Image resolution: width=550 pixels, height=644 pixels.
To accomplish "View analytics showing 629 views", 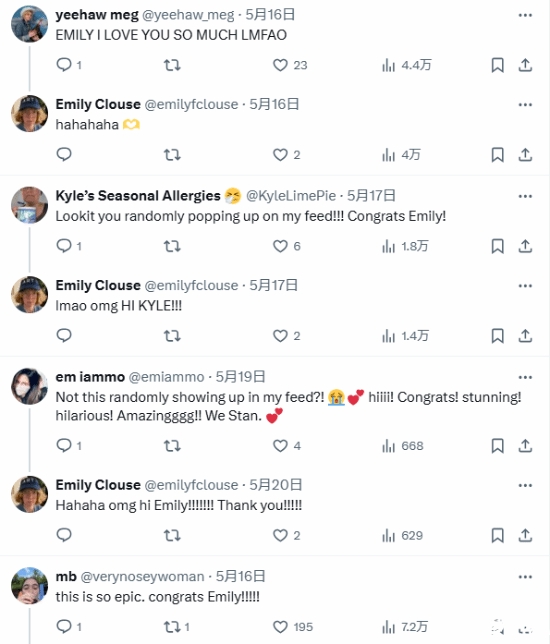I will 402,536.
